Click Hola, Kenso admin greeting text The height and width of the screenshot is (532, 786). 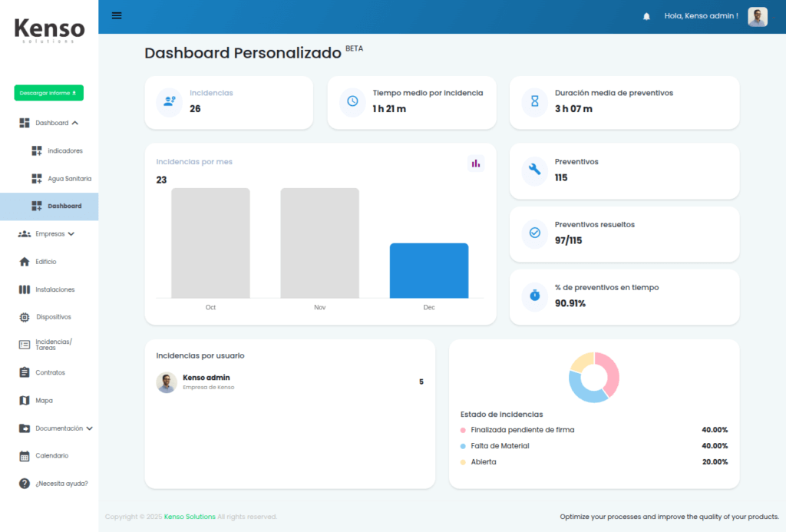tap(701, 16)
